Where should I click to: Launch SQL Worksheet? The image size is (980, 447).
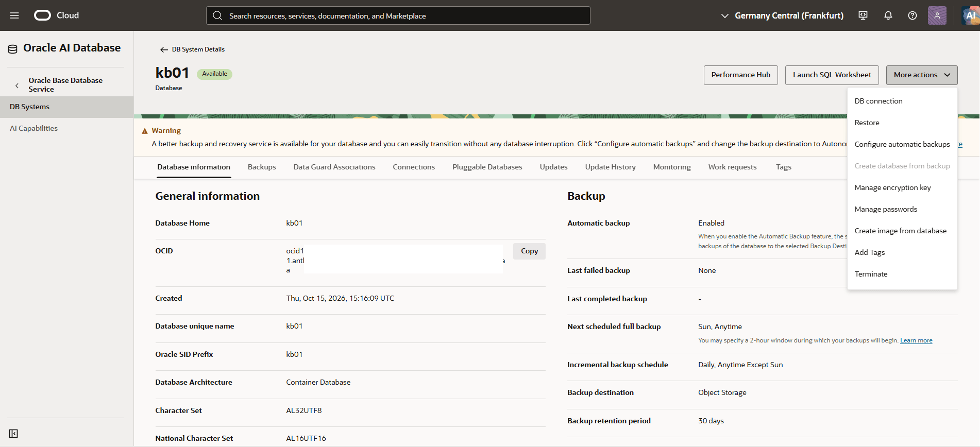pos(832,75)
